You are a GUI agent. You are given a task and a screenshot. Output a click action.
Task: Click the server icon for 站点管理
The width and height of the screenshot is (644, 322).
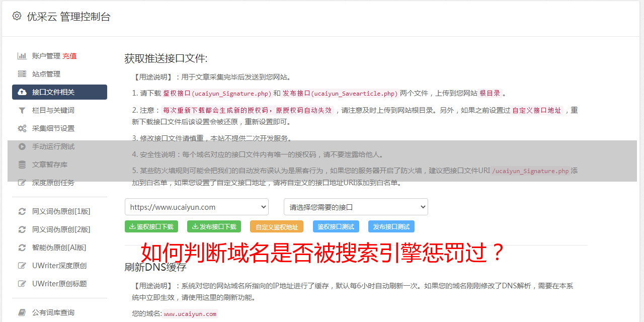(x=22, y=74)
